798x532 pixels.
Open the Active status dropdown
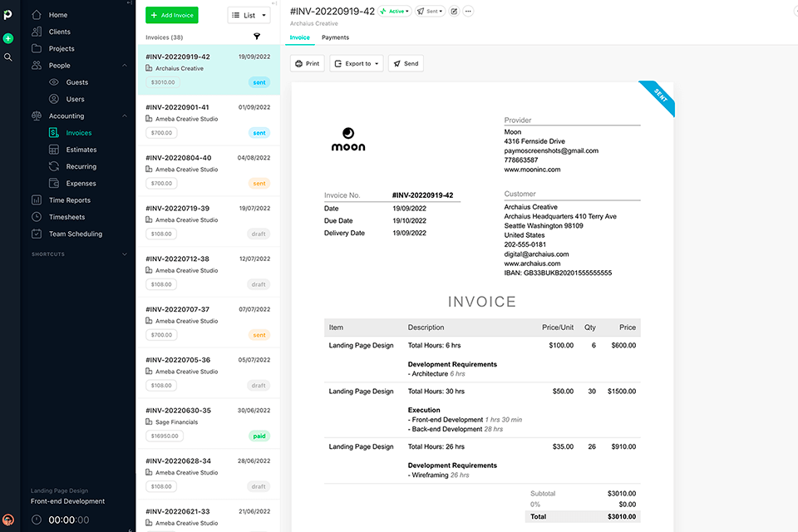tap(394, 12)
